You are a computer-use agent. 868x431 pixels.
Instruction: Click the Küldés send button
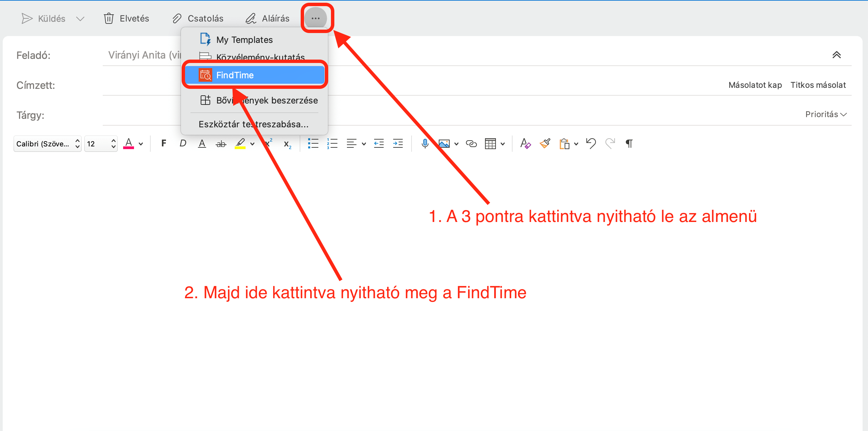43,18
